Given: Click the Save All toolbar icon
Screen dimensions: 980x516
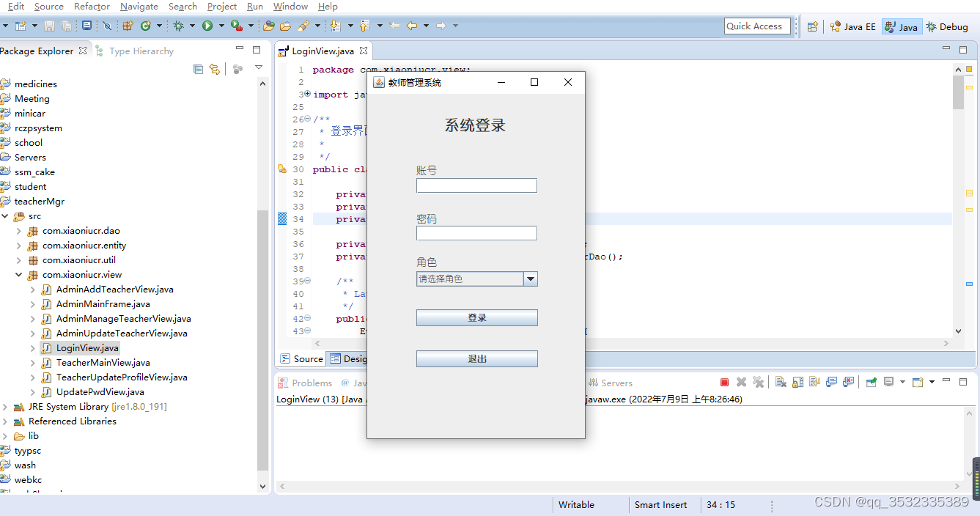Looking at the screenshot, I should click(66, 26).
